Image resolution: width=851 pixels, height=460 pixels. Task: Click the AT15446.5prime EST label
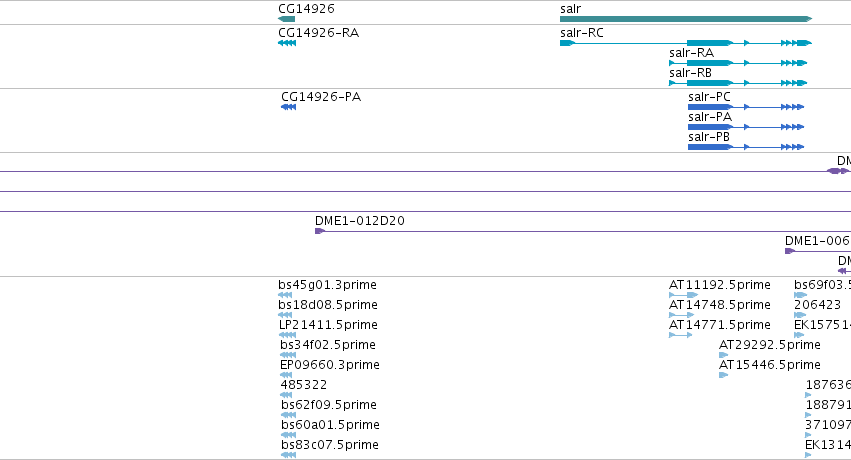click(770, 365)
